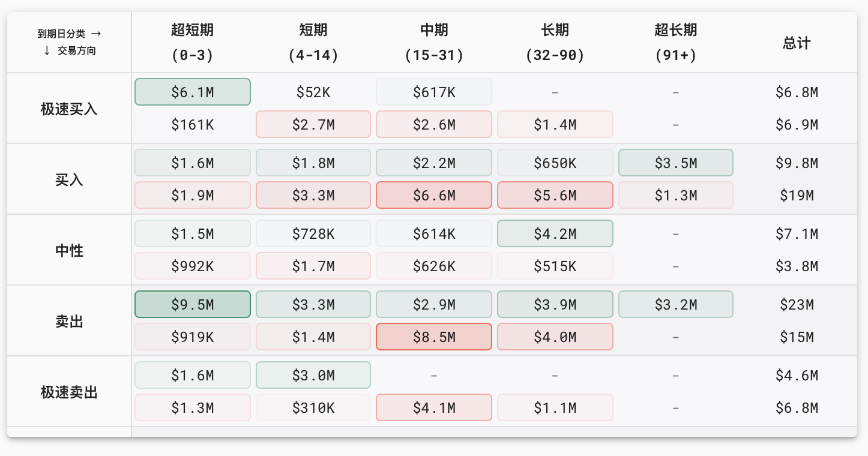The height and width of the screenshot is (456, 868).
Task: Click the $15M total value
Action: click(x=797, y=337)
